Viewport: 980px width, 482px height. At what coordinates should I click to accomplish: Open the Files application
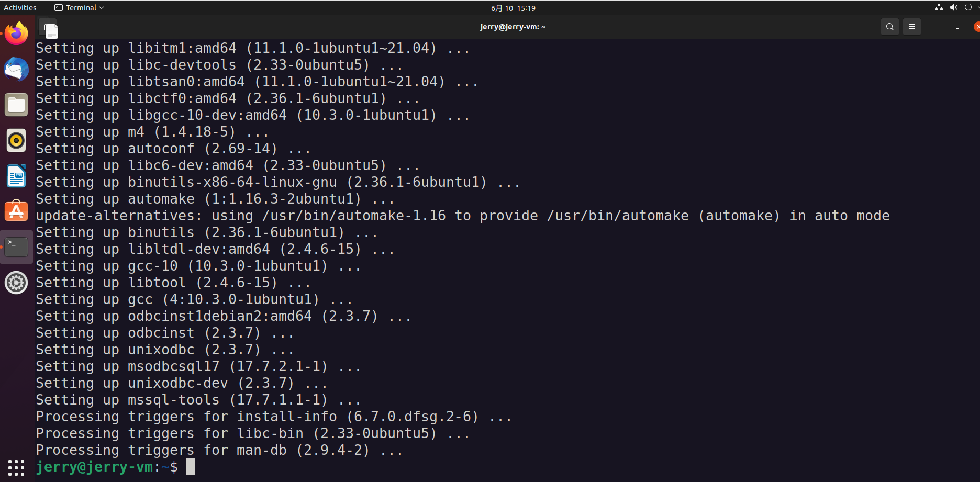tap(16, 105)
